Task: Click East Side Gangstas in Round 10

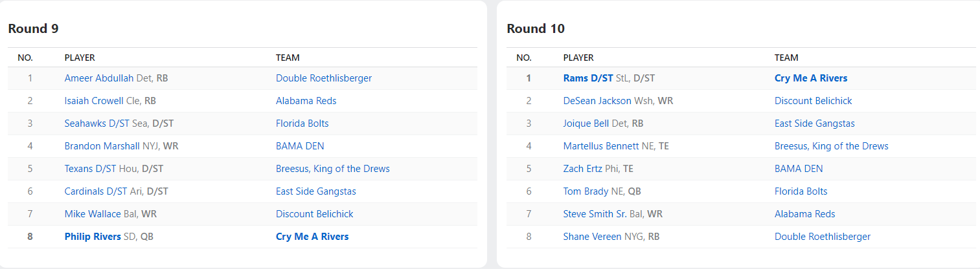Action: coord(814,124)
